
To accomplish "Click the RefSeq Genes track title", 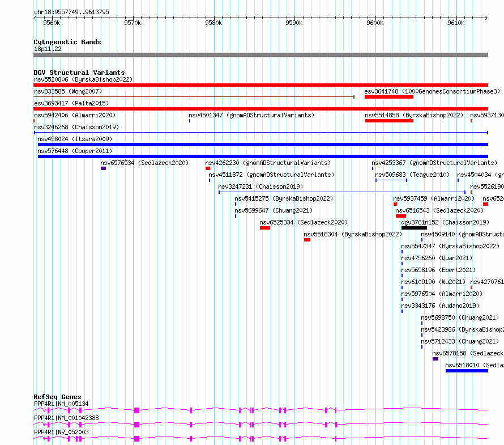I will point(57,397).
